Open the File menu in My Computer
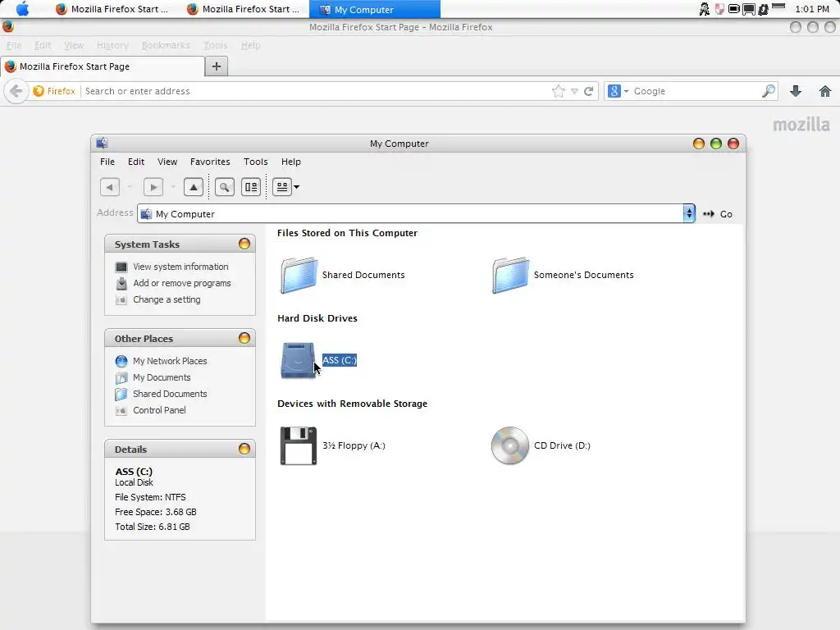Image resolution: width=840 pixels, height=630 pixels. tap(107, 162)
